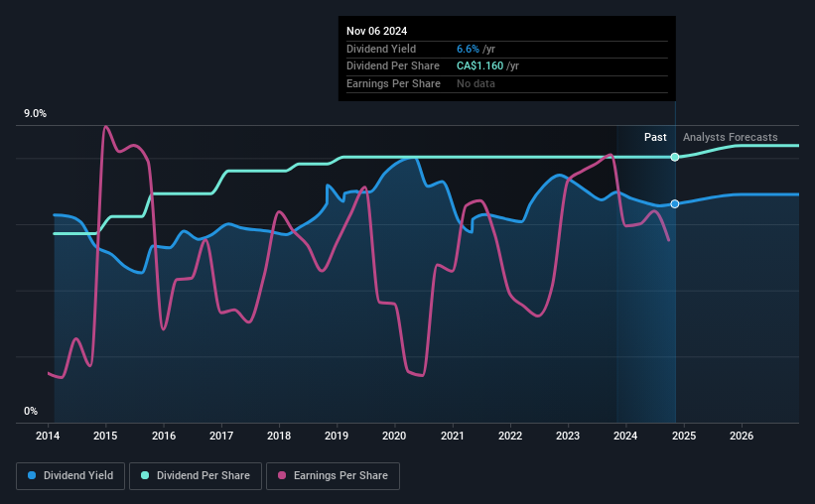This screenshot has height=504, width=815.
Task: Click the 2014 x-axis label
Action: [48, 436]
